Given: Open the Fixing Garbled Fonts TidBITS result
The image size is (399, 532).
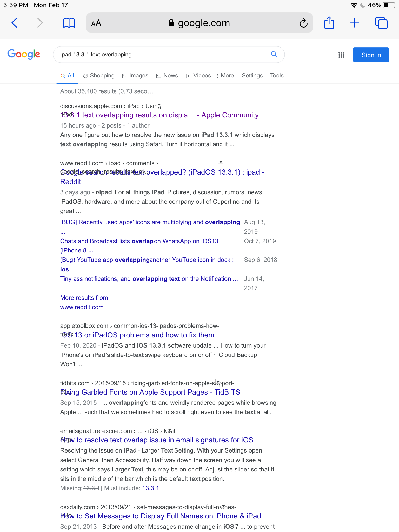Looking at the screenshot, I should (x=150, y=392).
